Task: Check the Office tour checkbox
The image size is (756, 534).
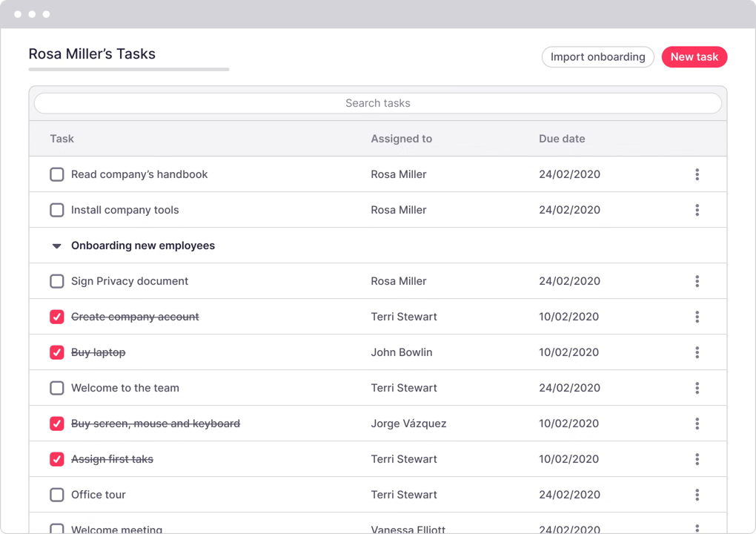Action: coord(56,495)
